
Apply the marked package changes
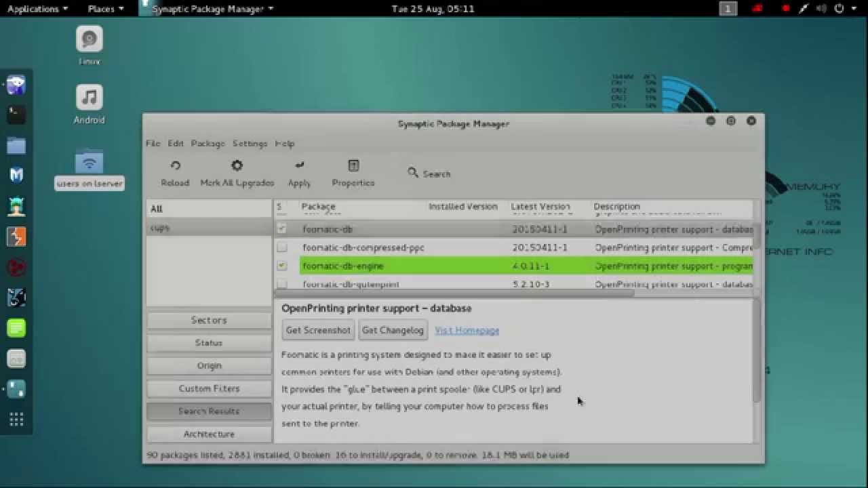click(x=299, y=174)
